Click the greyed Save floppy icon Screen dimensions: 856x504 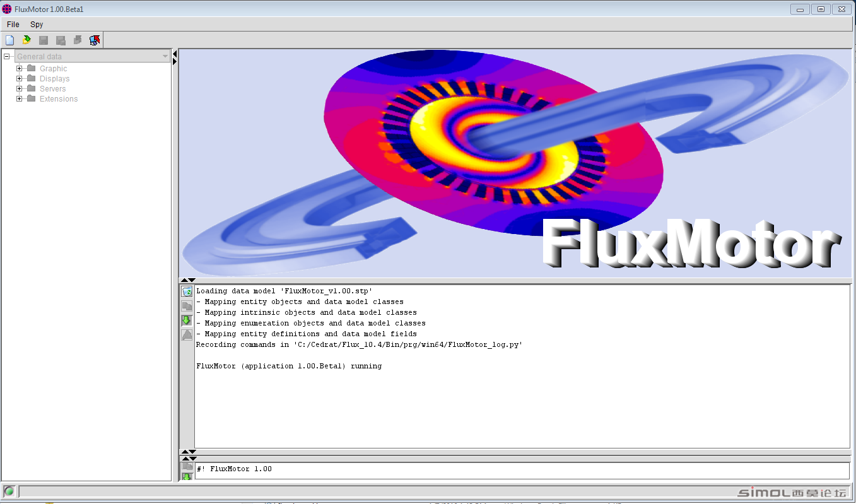click(x=44, y=40)
